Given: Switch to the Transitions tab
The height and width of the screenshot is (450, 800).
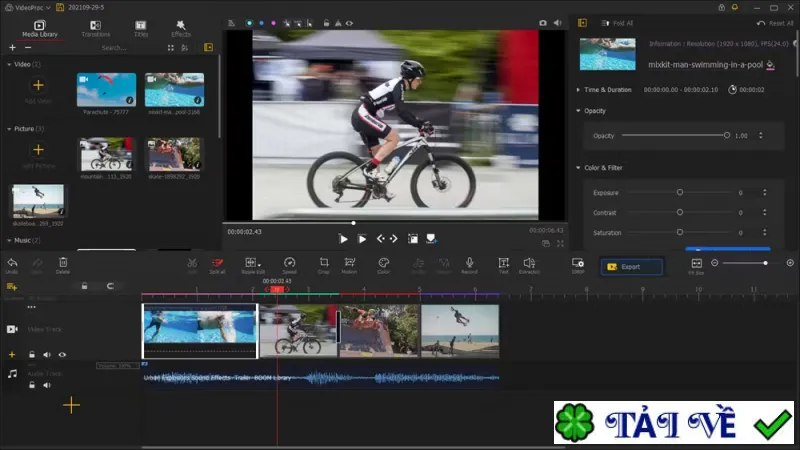Looking at the screenshot, I should [95, 29].
